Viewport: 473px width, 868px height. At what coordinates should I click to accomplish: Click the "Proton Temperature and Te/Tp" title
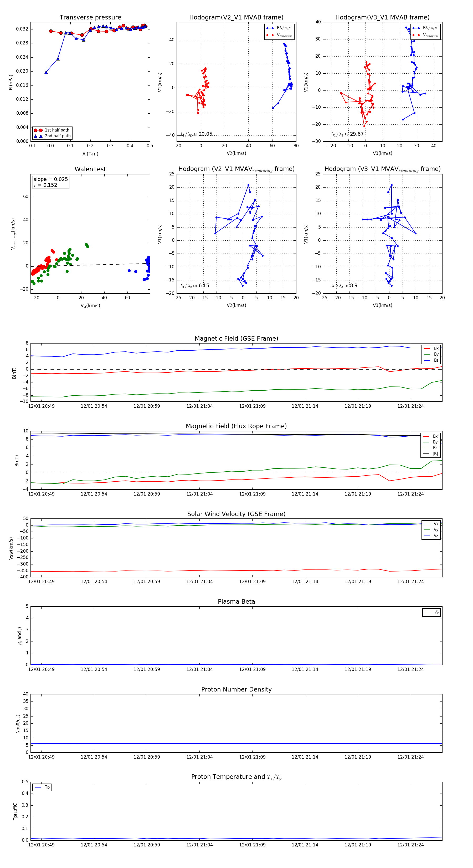pos(236,777)
